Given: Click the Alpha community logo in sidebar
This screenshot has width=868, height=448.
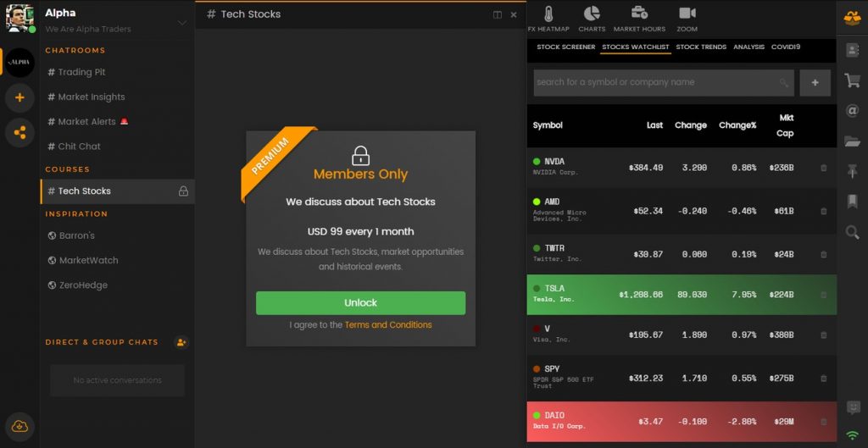Looking at the screenshot, I should point(20,62).
